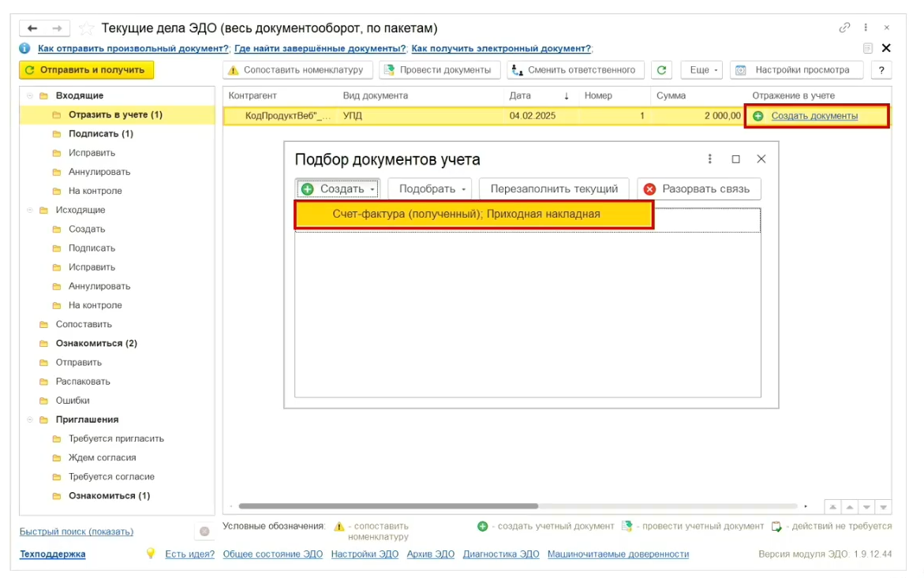Open the Подобрать dropdown
The height and width of the screenshot is (578, 924).
pos(434,189)
